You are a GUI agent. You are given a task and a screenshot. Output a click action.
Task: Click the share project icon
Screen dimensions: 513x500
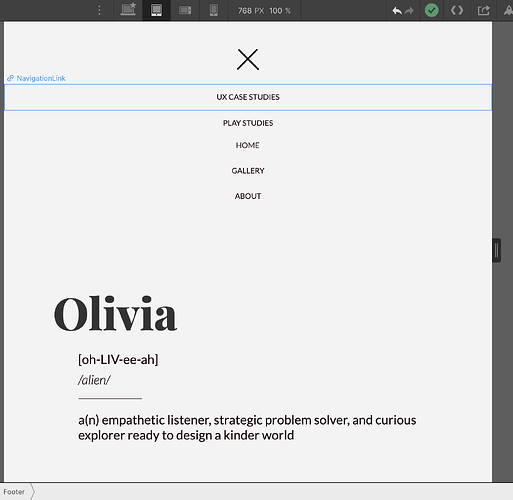click(483, 10)
